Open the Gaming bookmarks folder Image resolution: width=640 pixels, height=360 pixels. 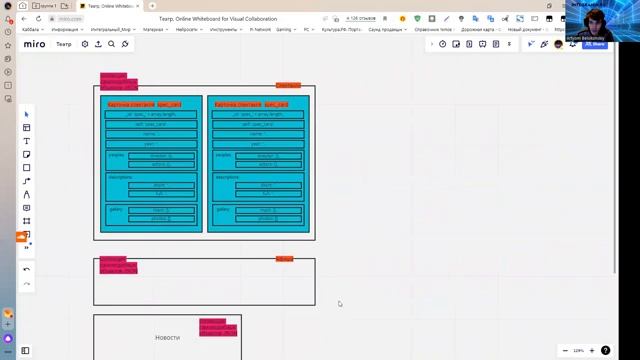pos(286,29)
